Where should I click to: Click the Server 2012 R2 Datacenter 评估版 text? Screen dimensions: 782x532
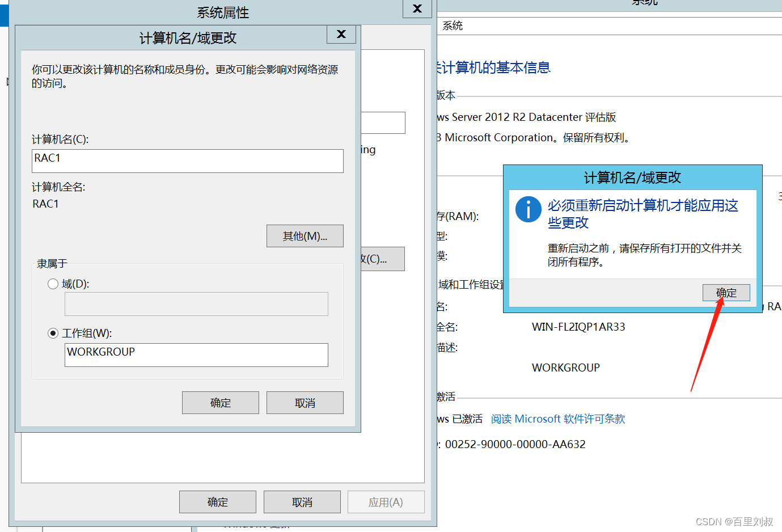[534, 117]
